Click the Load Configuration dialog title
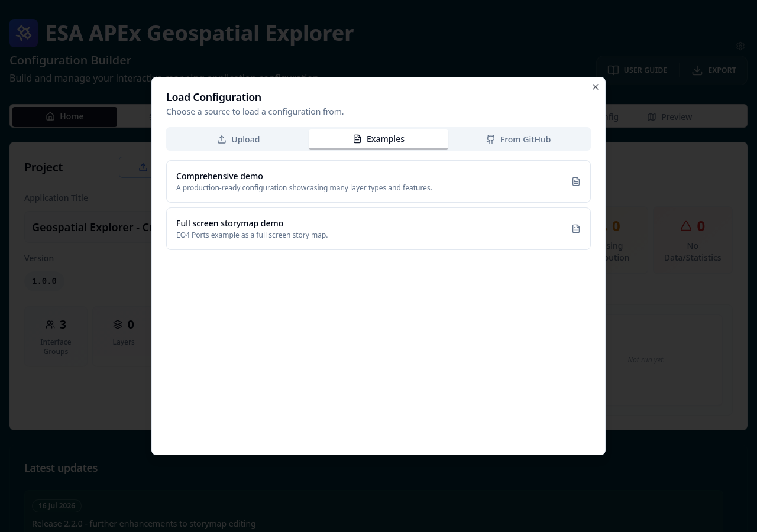 coord(213,98)
